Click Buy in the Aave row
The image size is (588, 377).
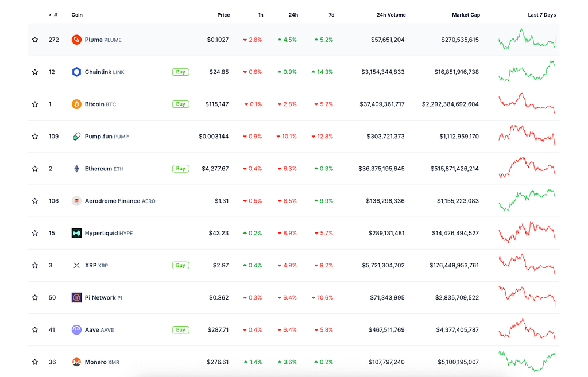tap(181, 330)
